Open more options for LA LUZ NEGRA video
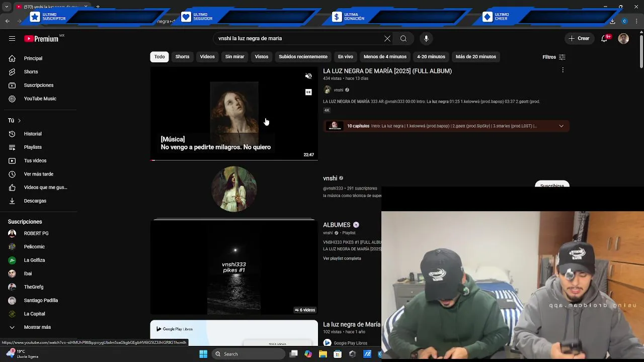This screenshot has height=362, width=644. tap(563, 70)
